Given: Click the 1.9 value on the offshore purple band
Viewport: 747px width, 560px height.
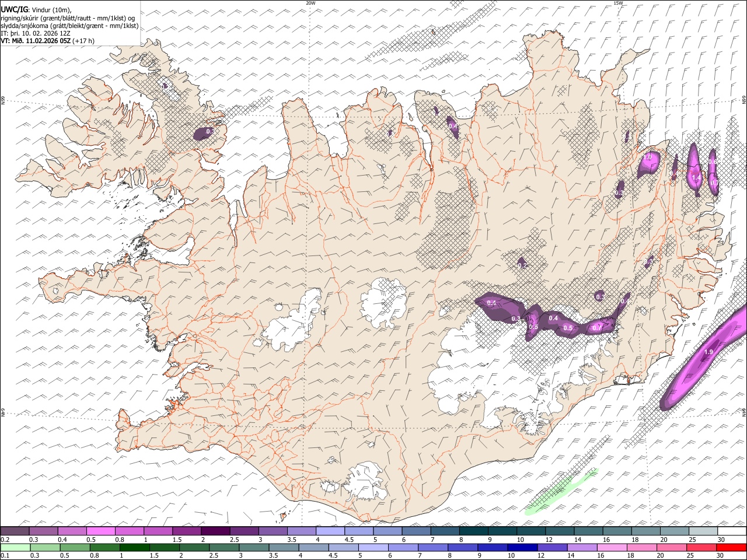Looking at the screenshot, I should 708,352.
